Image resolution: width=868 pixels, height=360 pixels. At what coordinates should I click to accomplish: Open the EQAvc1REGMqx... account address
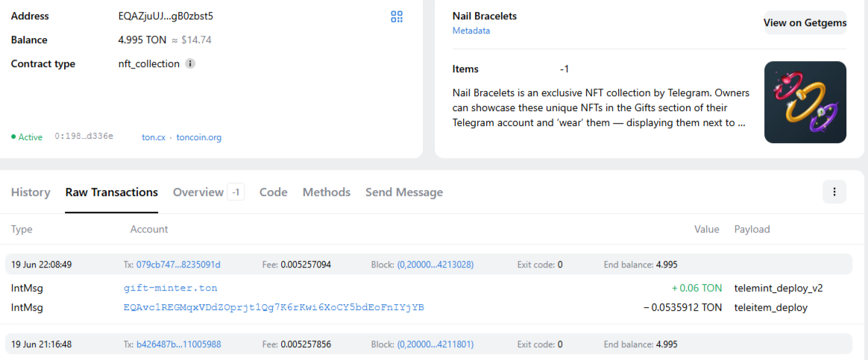point(274,308)
